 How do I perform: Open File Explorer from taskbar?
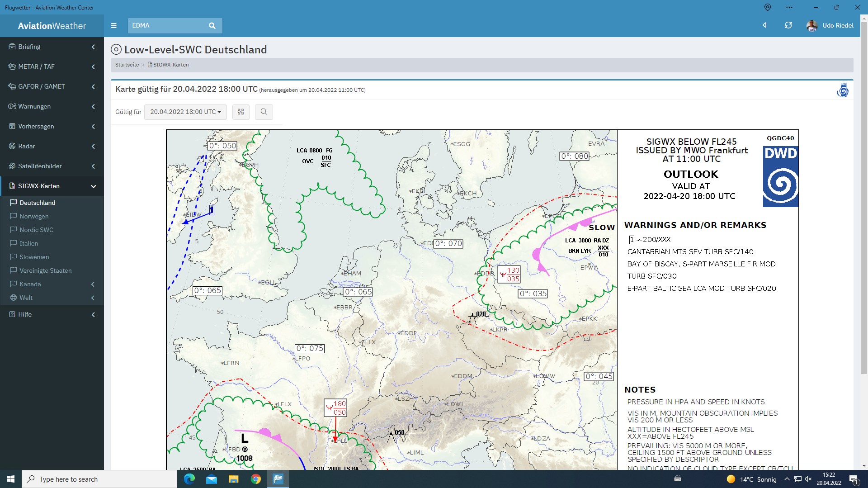tap(233, 479)
